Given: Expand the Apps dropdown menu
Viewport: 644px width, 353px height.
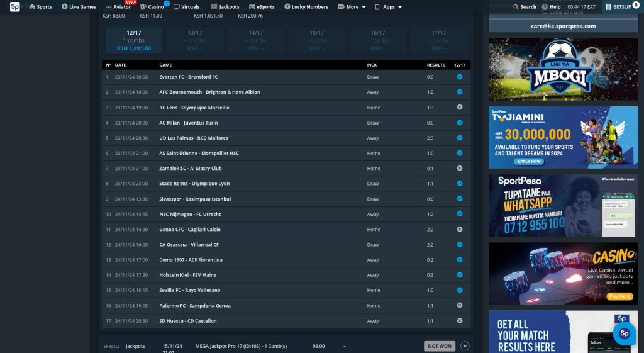Looking at the screenshot, I should [388, 6].
